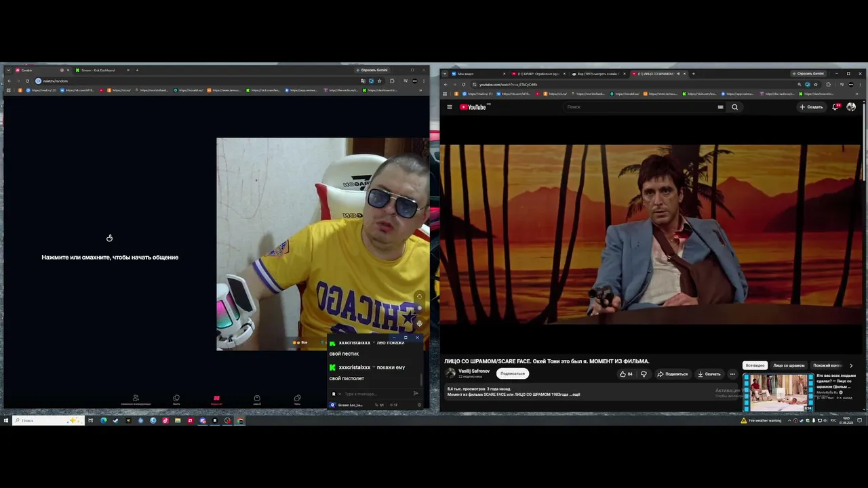Switch to the 'Вор (1997)' tab
This screenshot has width=868, height=488.
tap(598, 74)
